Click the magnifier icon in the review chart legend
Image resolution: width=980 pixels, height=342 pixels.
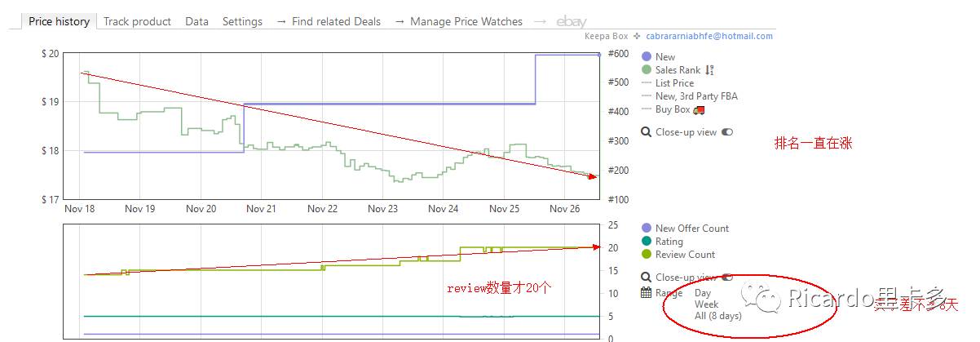pos(646,278)
